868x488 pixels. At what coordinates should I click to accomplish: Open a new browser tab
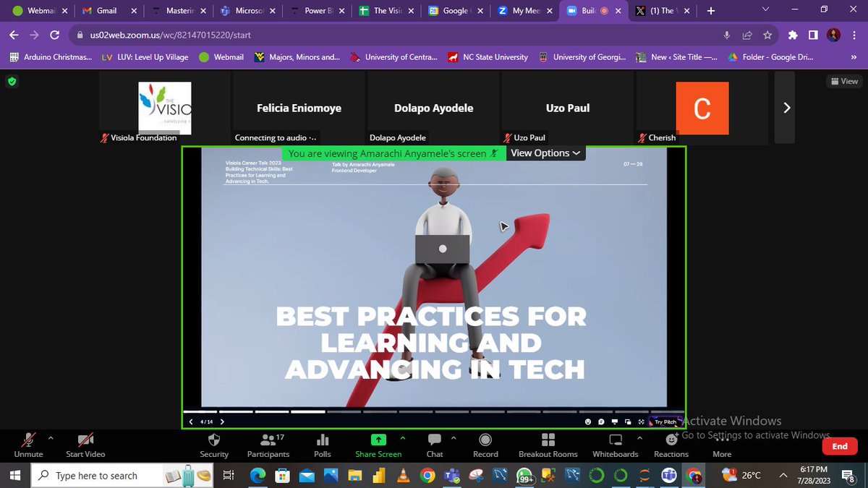[x=711, y=11]
